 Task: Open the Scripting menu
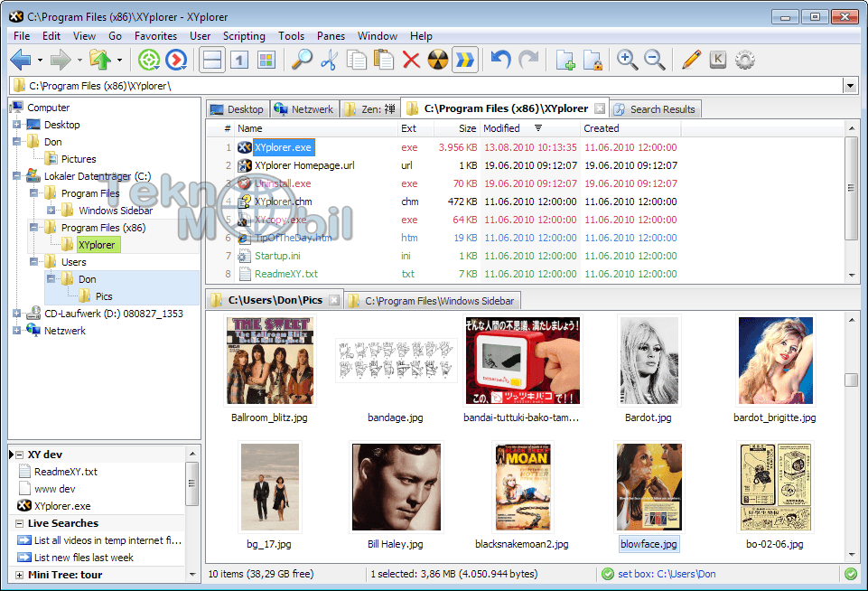click(x=244, y=36)
